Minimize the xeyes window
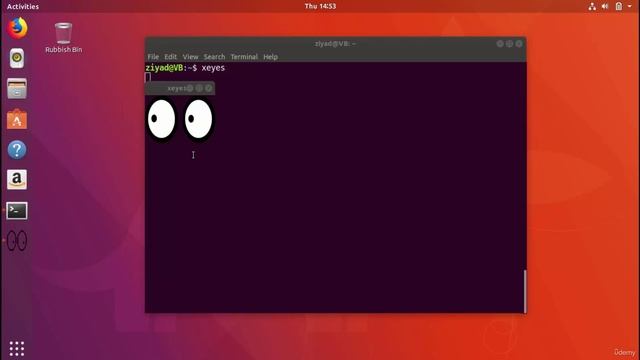This screenshot has height=360, width=640. (x=190, y=88)
